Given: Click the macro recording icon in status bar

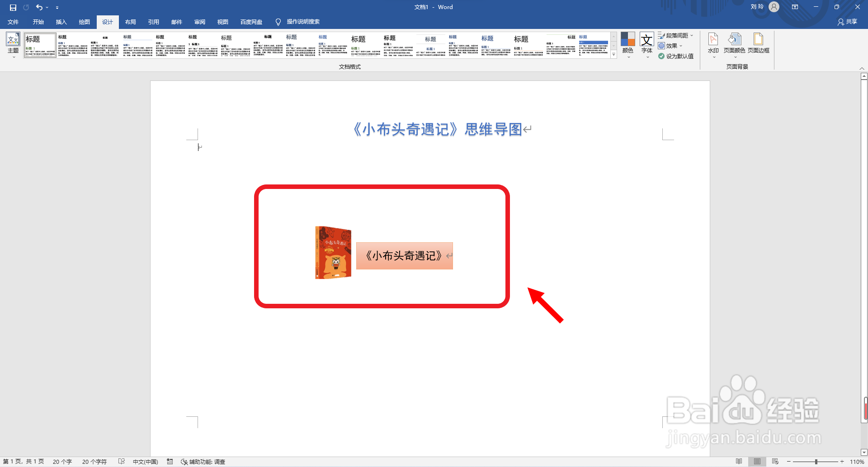Looking at the screenshot, I should 170,462.
